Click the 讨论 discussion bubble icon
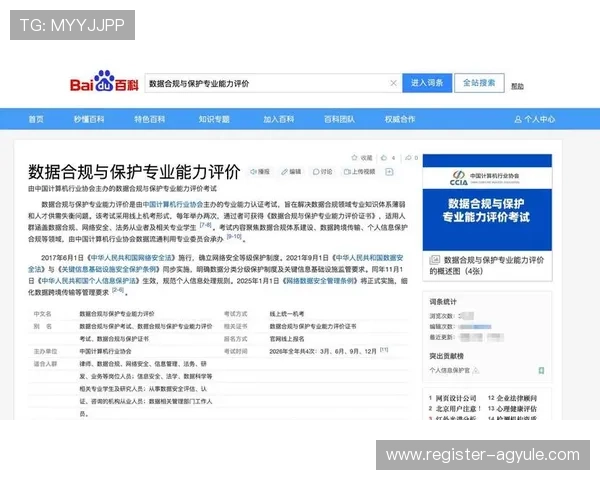This screenshot has height=480, width=600. tap(316, 172)
